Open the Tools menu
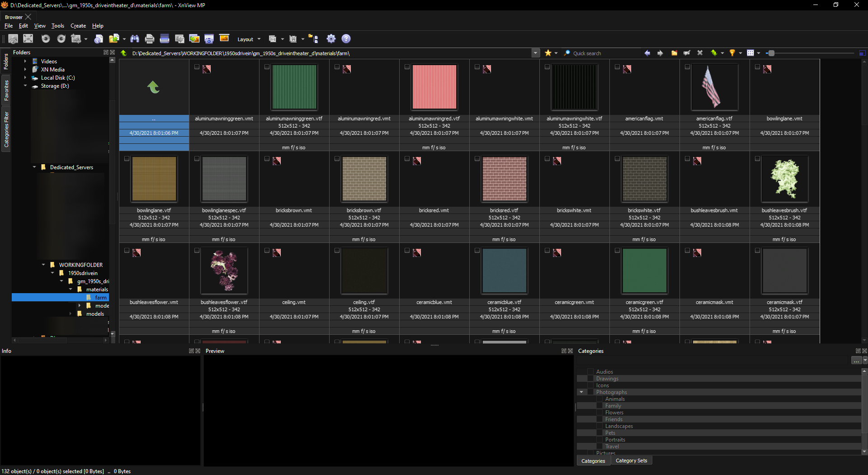The width and height of the screenshot is (868, 475). [57, 26]
